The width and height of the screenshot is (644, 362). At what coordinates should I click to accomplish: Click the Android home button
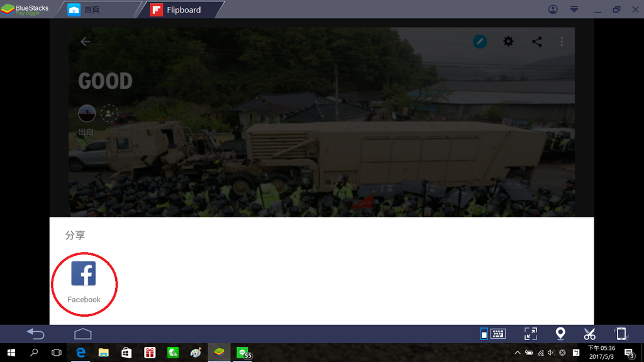click(x=83, y=334)
